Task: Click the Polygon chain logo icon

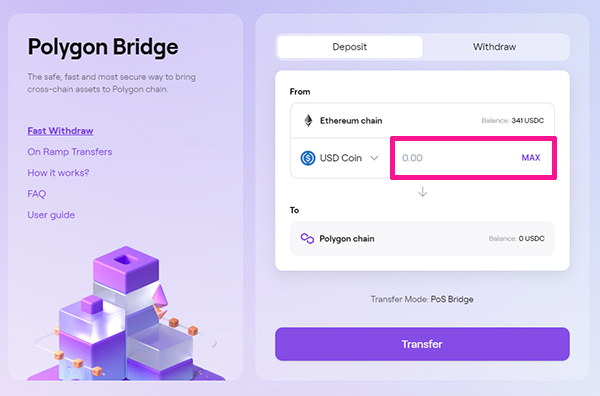Action: pos(307,238)
